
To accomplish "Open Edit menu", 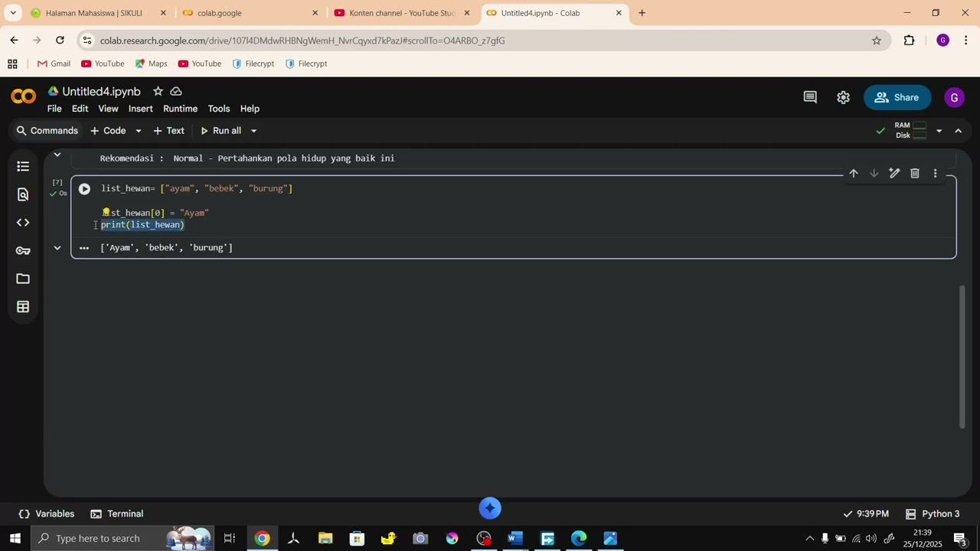I will point(80,109).
